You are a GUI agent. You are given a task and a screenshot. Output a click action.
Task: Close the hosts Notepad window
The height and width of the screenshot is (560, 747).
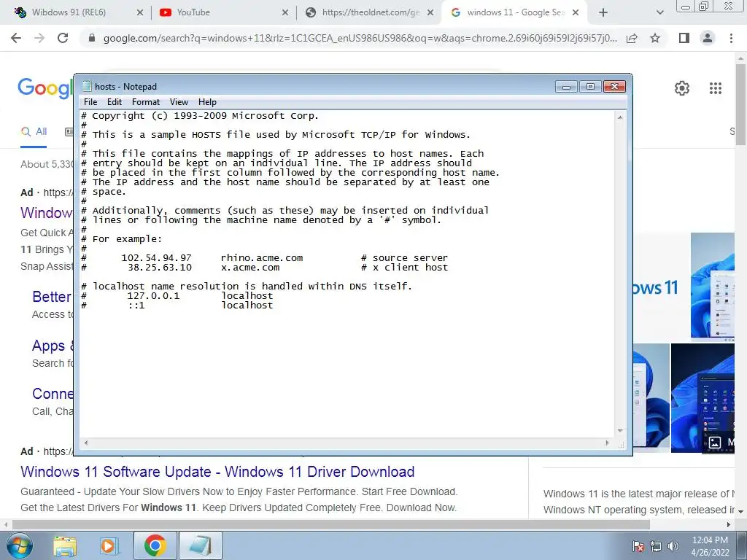[x=614, y=87]
